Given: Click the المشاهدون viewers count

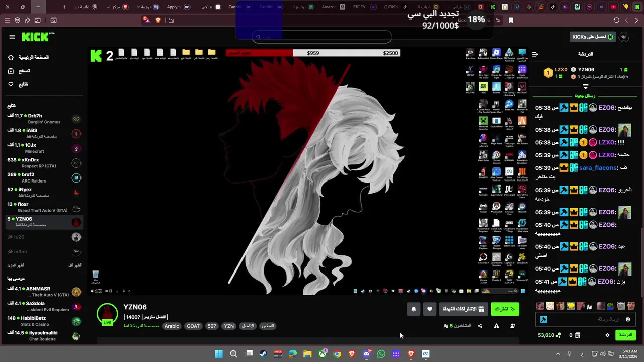Looking at the screenshot, I should [457, 326].
